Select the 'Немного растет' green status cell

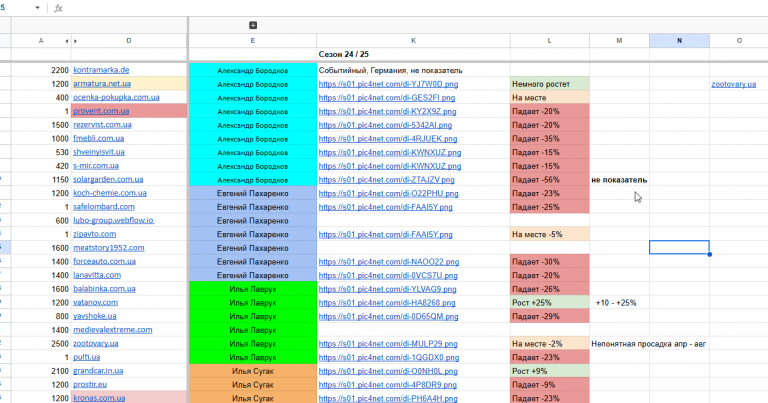click(550, 84)
